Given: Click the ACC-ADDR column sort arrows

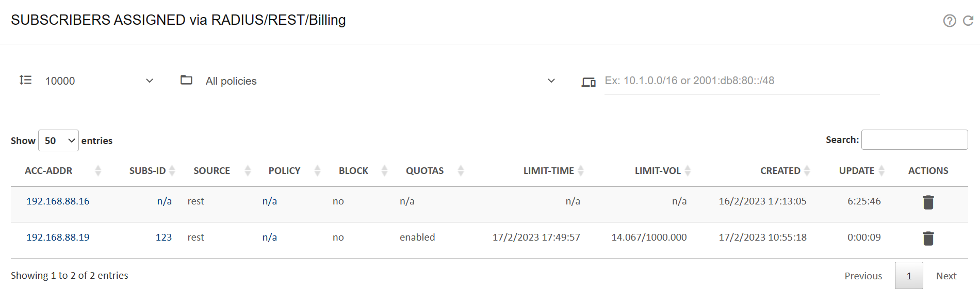Looking at the screenshot, I should coord(99,170).
